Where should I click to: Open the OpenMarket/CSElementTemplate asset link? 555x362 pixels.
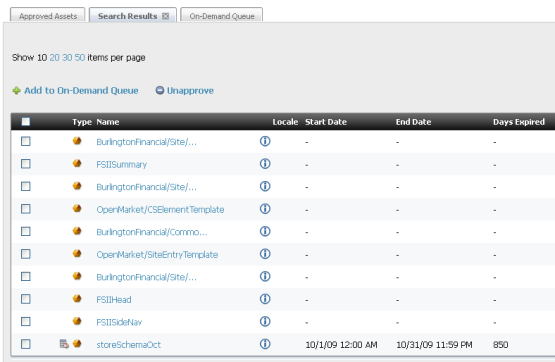tap(160, 209)
